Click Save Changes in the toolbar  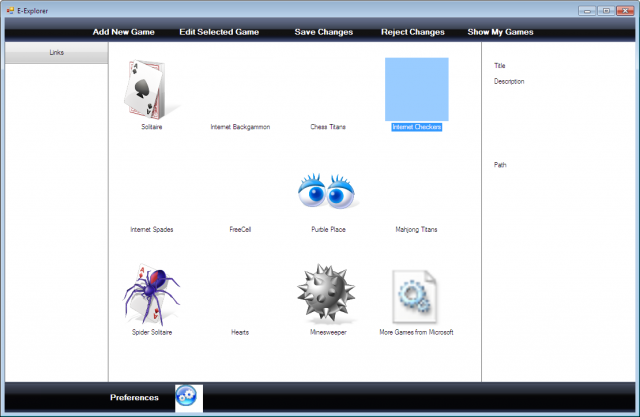tap(324, 32)
